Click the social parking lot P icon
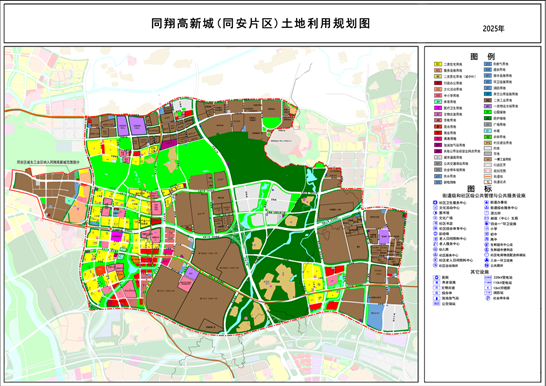 pyautogui.click(x=488, y=298)
